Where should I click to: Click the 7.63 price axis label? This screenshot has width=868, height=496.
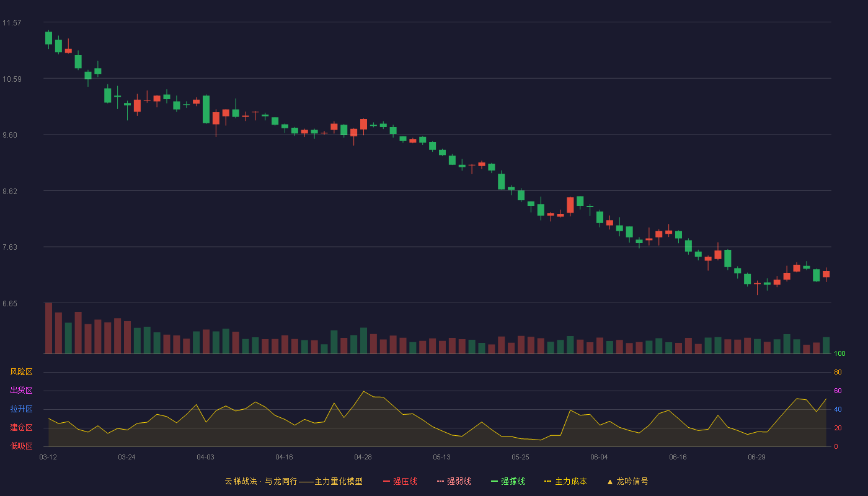point(10,247)
